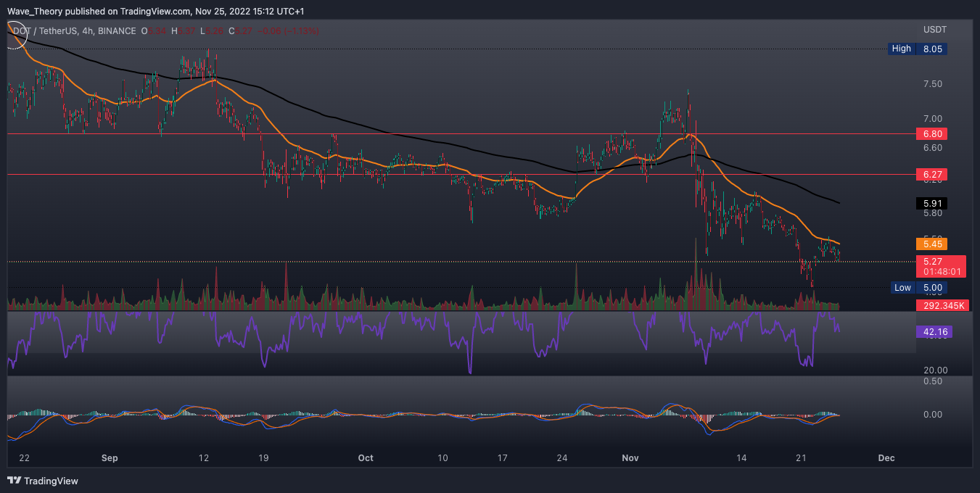Image resolution: width=980 pixels, height=493 pixels.
Task: Click the red 6.80 price level tag
Action: (932, 134)
